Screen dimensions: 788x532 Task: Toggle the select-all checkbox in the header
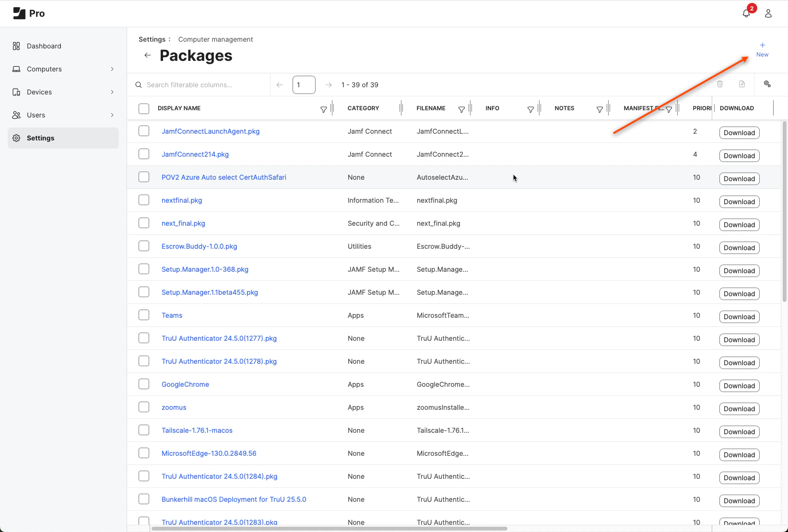pyautogui.click(x=144, y=109)
